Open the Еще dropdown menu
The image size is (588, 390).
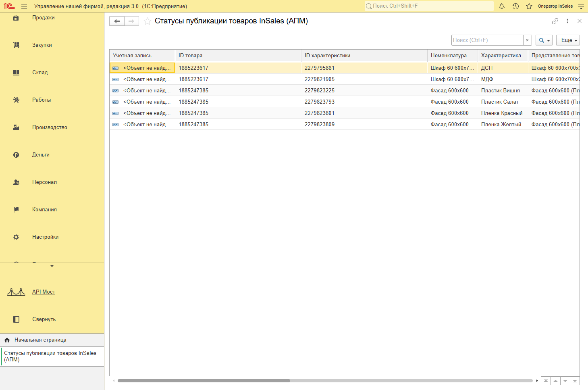tap(568, 40)
